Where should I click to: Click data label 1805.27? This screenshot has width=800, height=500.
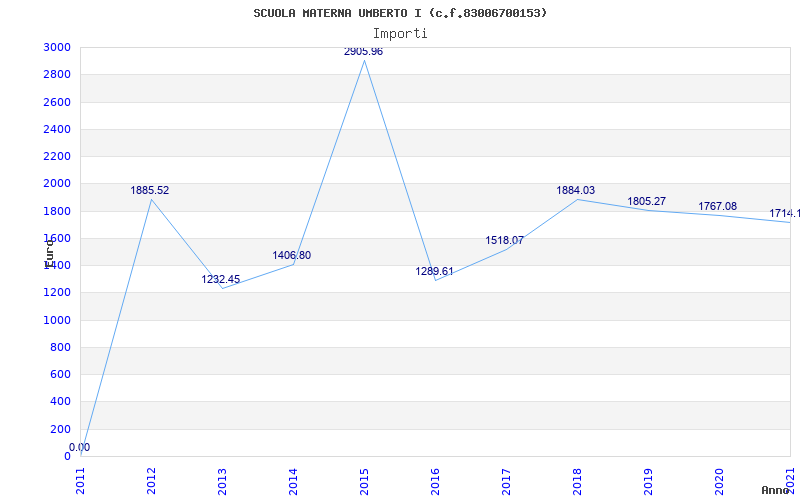[x=646, y=202]
